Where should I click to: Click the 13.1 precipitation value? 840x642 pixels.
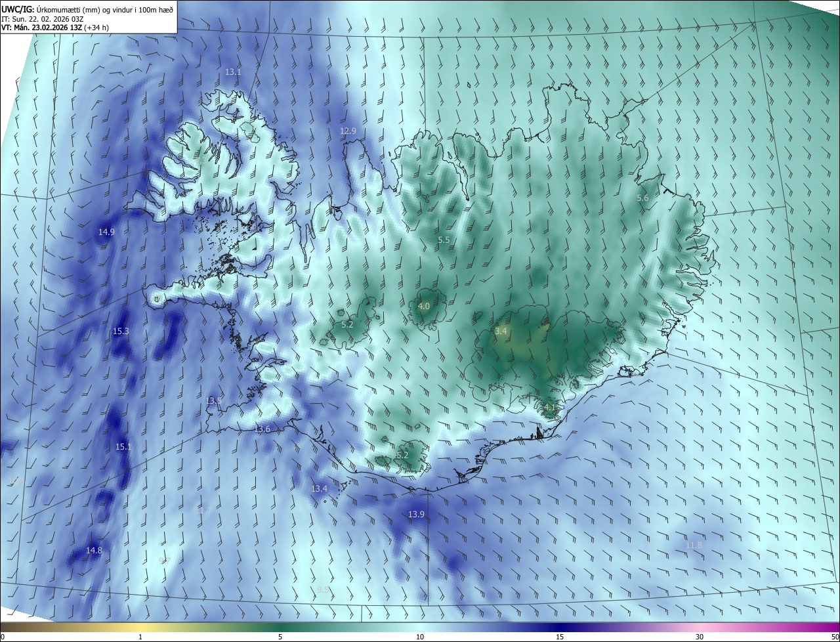234,72
